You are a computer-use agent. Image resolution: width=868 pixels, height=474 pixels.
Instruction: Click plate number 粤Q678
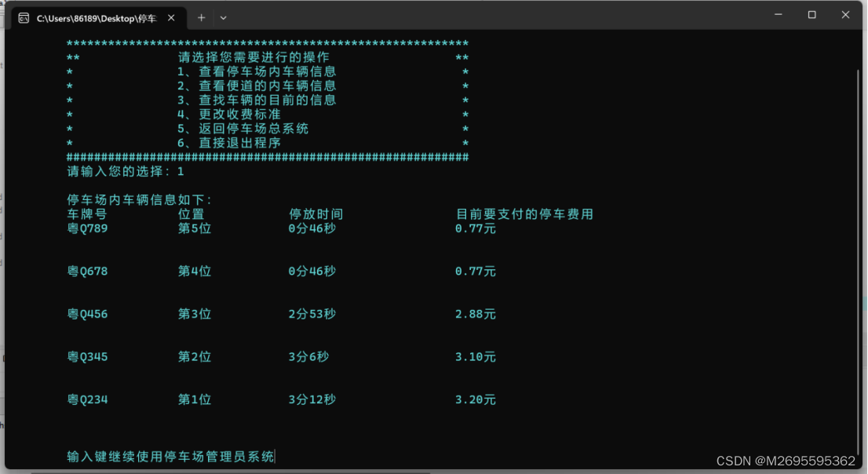(87, 272)
